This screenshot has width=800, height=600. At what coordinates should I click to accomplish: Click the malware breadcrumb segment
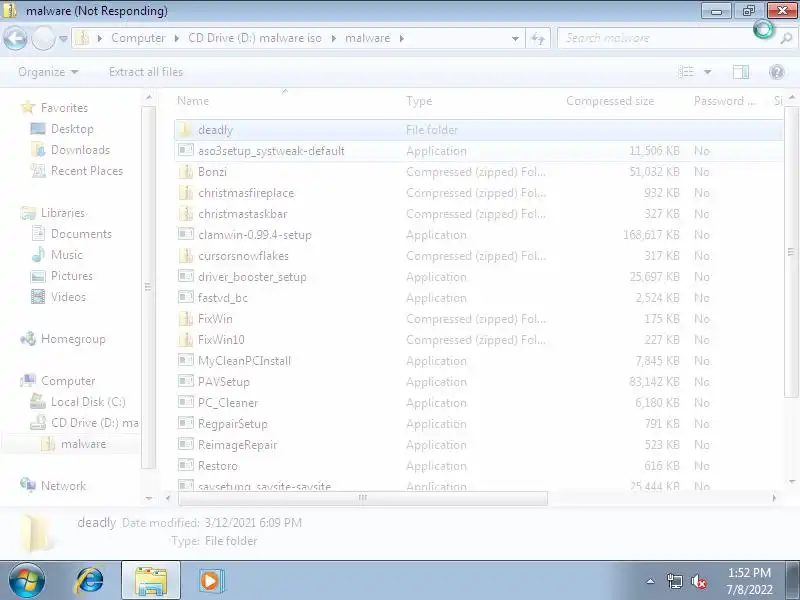click(x=367, y=38)
